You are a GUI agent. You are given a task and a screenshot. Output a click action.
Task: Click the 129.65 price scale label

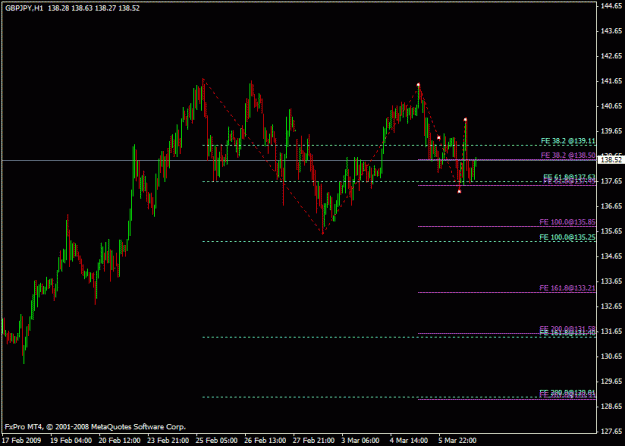(x=611, y=381)
